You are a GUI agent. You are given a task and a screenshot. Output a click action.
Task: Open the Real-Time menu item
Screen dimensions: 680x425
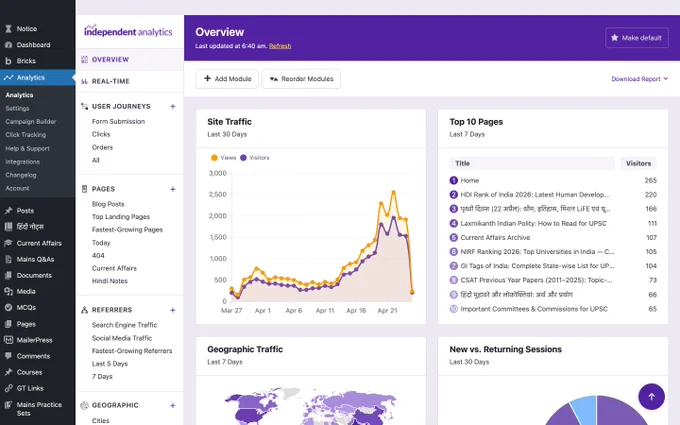[130, 81]
